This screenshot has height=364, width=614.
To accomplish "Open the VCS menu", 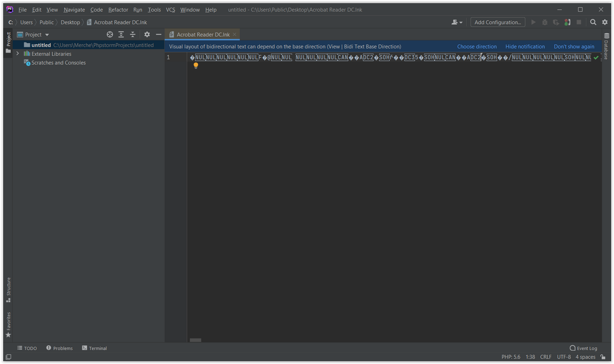I will [170, 10].
